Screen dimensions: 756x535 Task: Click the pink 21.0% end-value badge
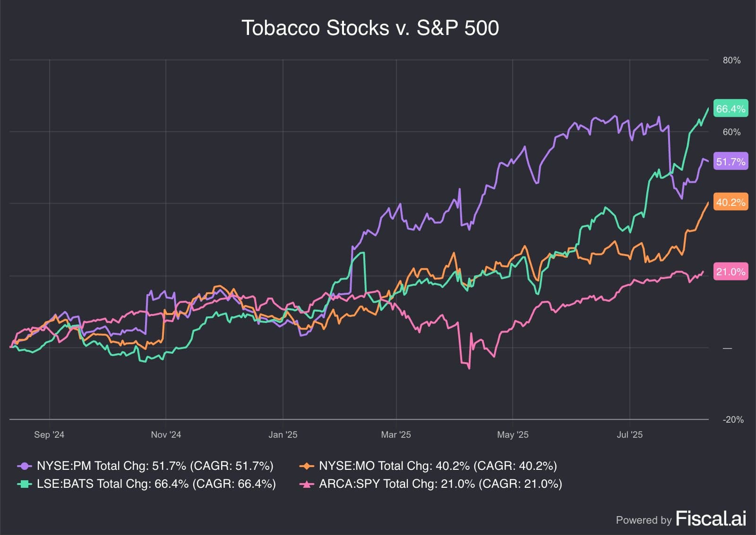[730, 272]
